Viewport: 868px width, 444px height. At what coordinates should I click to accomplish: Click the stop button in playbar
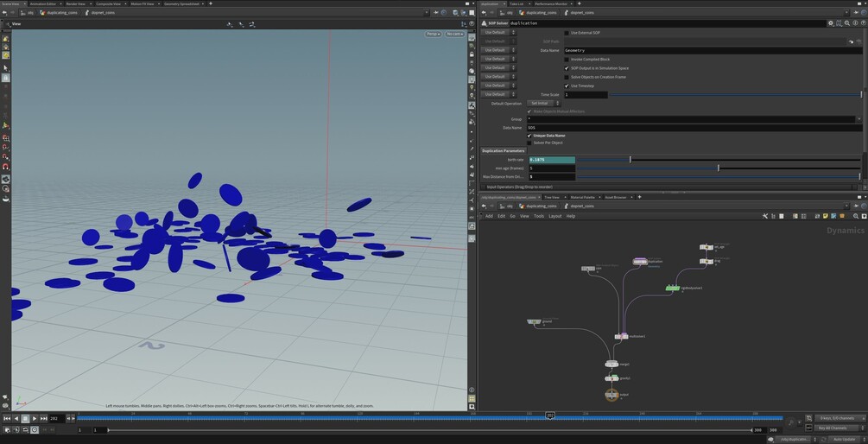point(25,419)
